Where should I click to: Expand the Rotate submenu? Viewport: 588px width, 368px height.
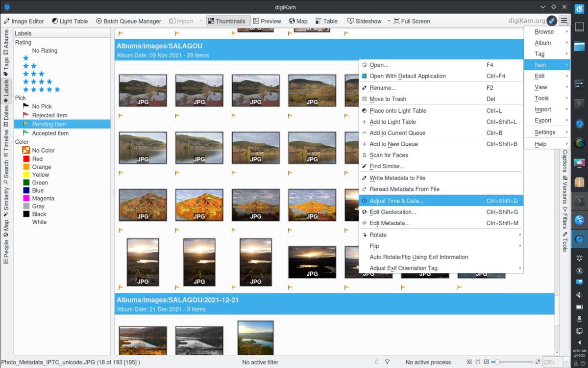coord(441,235)
